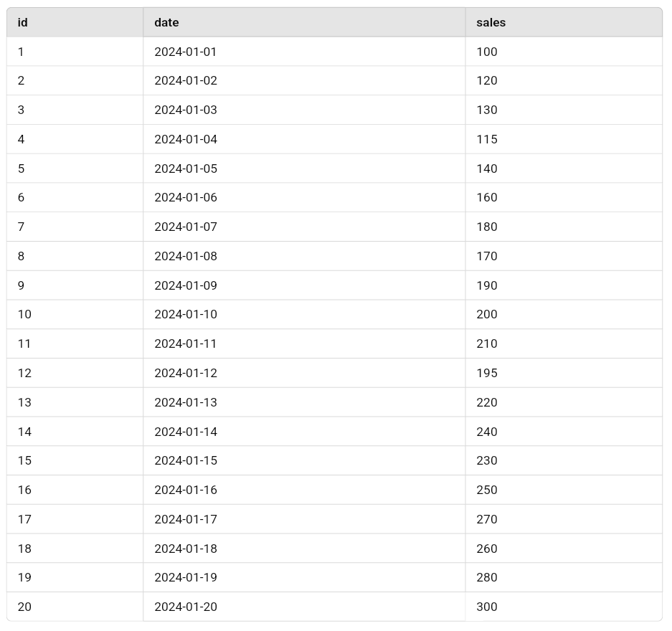672x631 pixels.
Task: Select the sales value 300
Action: (x=486, y=607)
